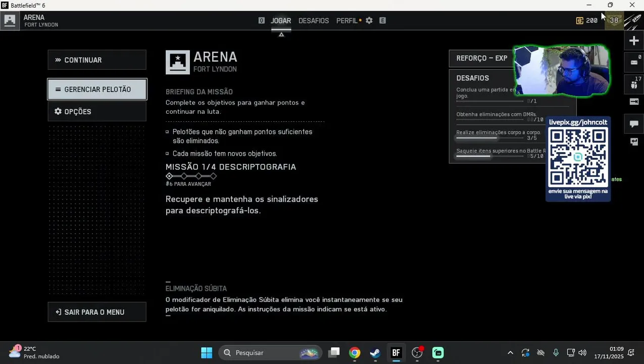
Task: Click the taskbar Pesquisar search box
Action: 270,352
